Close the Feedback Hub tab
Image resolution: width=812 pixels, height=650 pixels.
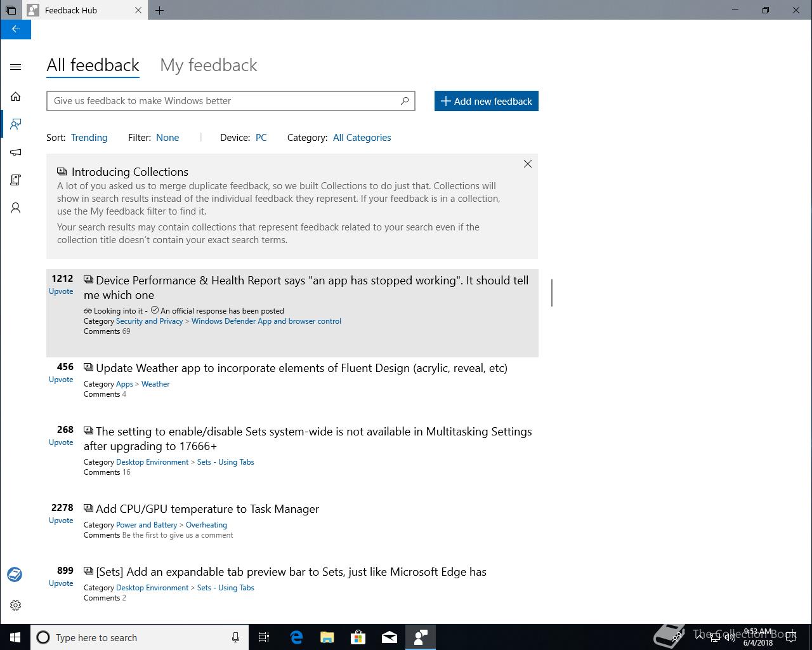[138, 10]
